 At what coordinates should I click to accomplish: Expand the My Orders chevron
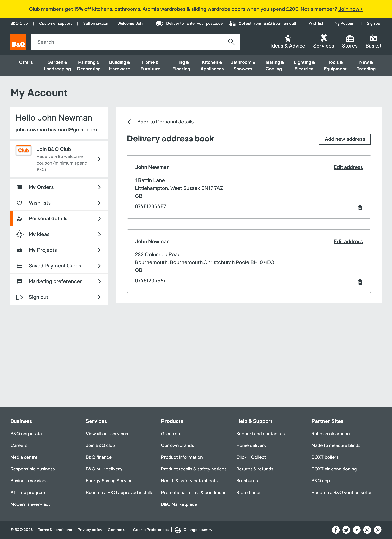click(99, 187)
